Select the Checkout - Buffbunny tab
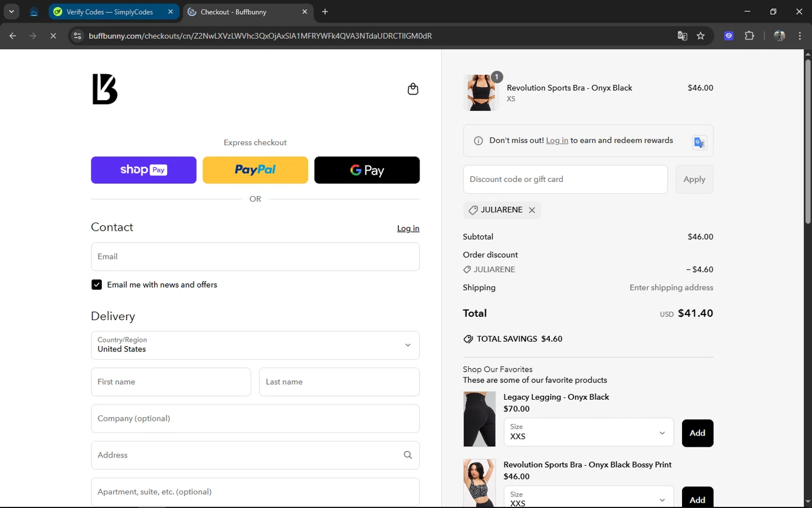 click(x=248, y=11)
